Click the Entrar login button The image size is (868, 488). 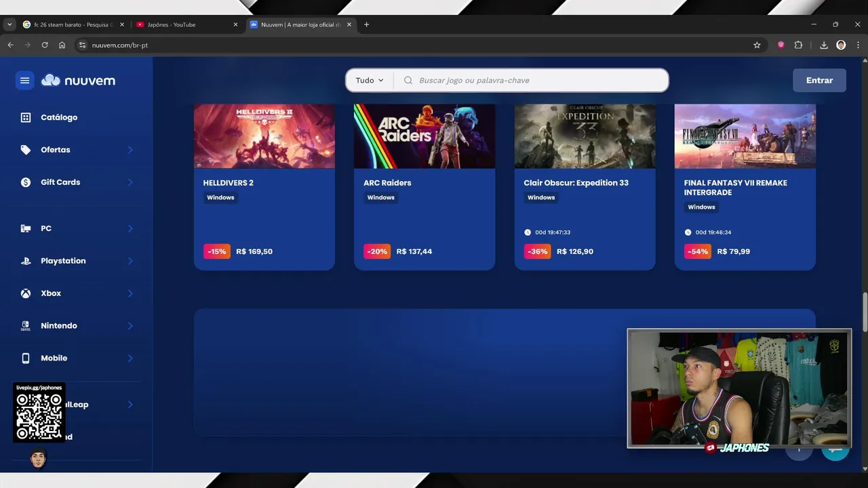[819, 80]
